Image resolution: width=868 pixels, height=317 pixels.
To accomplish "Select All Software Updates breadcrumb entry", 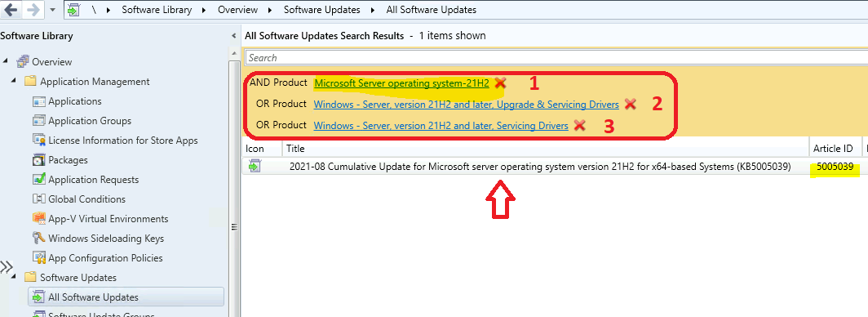I will click(431, 10).
